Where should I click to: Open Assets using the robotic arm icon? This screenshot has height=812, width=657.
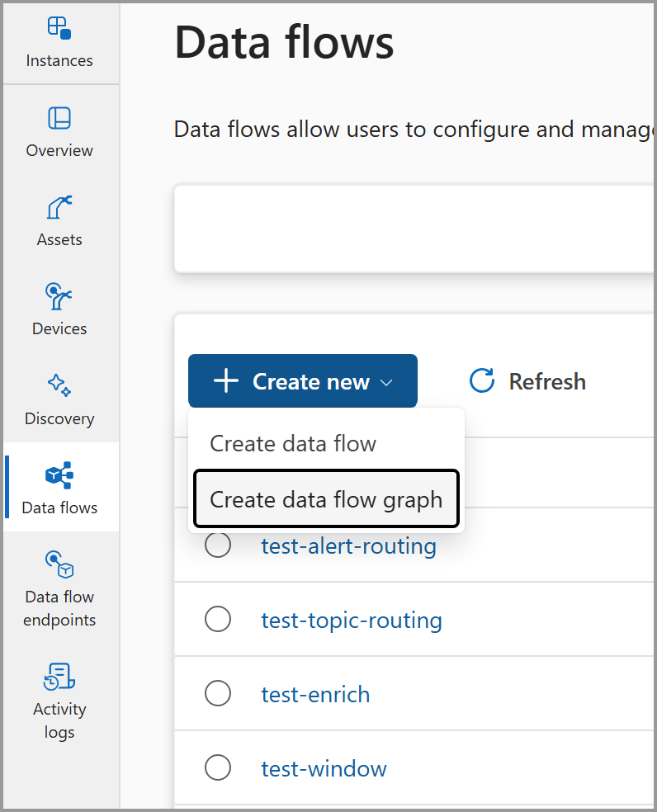(59, 207)
